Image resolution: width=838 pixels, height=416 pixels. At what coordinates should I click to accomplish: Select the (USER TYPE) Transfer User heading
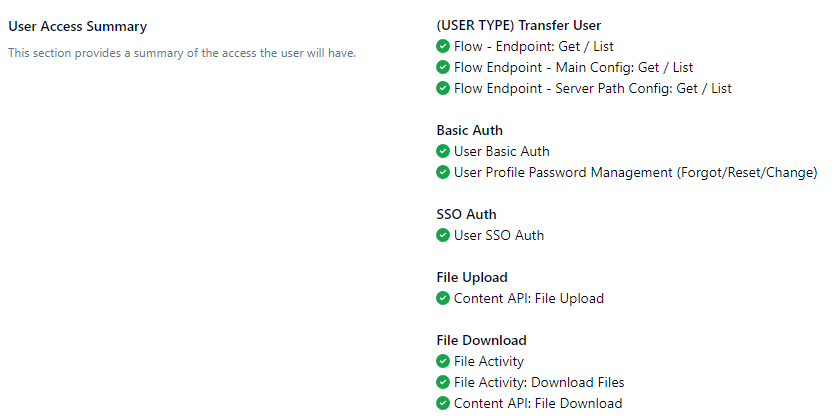tap(519, 25)
